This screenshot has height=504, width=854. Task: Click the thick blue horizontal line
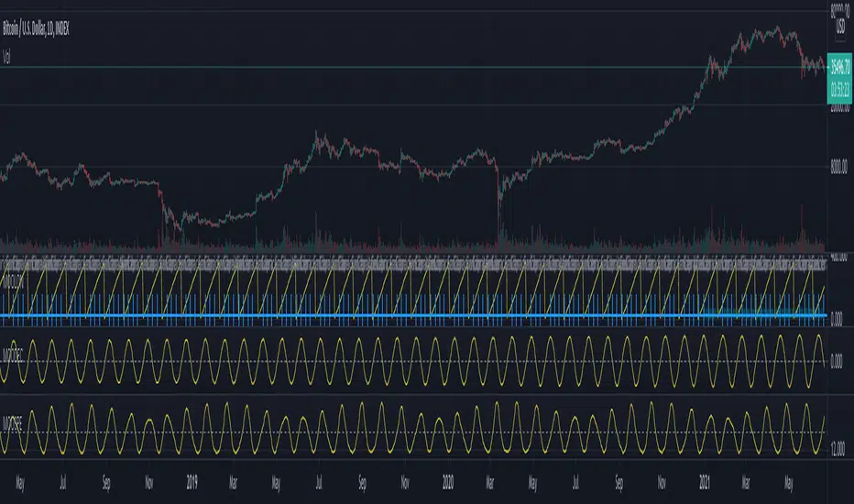pyautogui.click(x=413, y=315)
